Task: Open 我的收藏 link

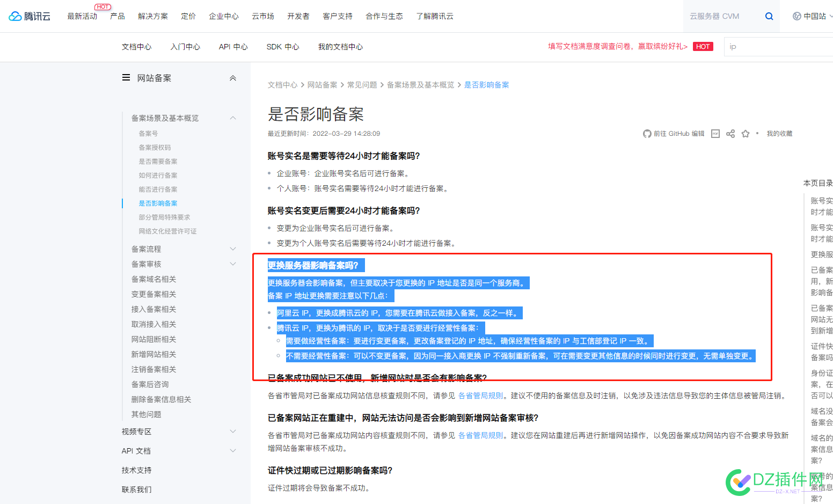Action: [779, 134]
